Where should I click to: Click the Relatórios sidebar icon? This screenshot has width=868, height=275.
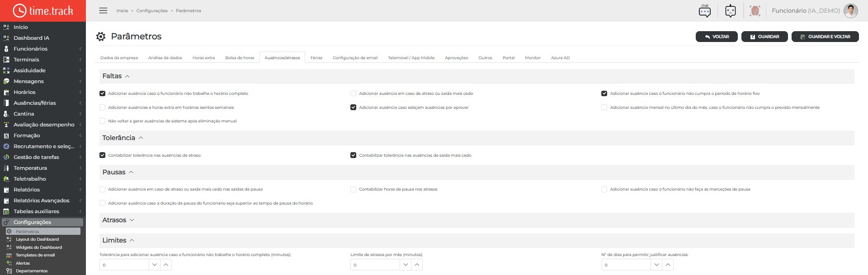point(6,190)
